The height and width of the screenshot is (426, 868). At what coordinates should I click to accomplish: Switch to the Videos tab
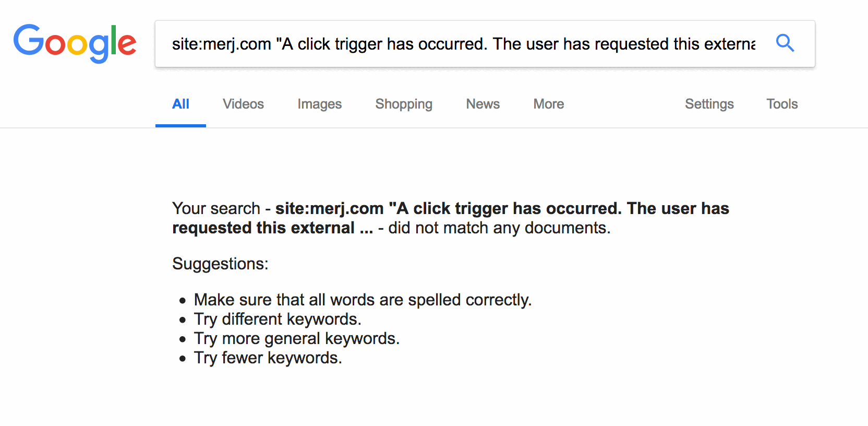pyautogui.click(x=243, y=104)
